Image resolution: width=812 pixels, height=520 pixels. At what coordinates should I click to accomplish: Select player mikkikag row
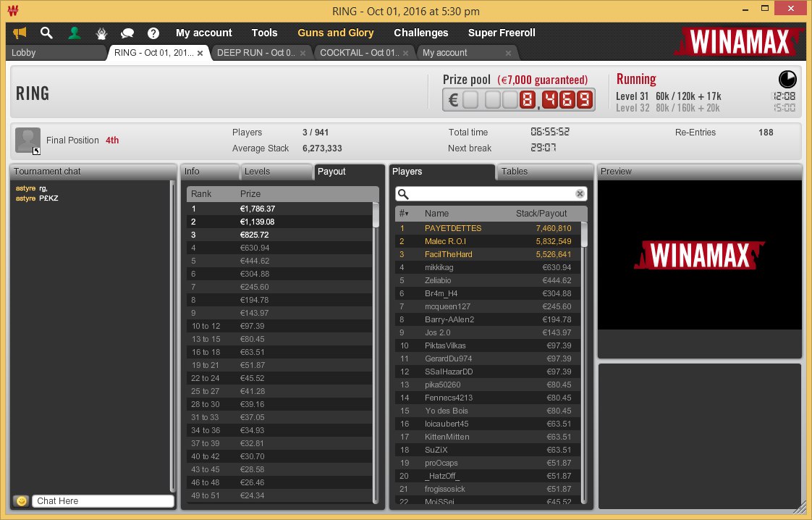click(x=488, y=267)
